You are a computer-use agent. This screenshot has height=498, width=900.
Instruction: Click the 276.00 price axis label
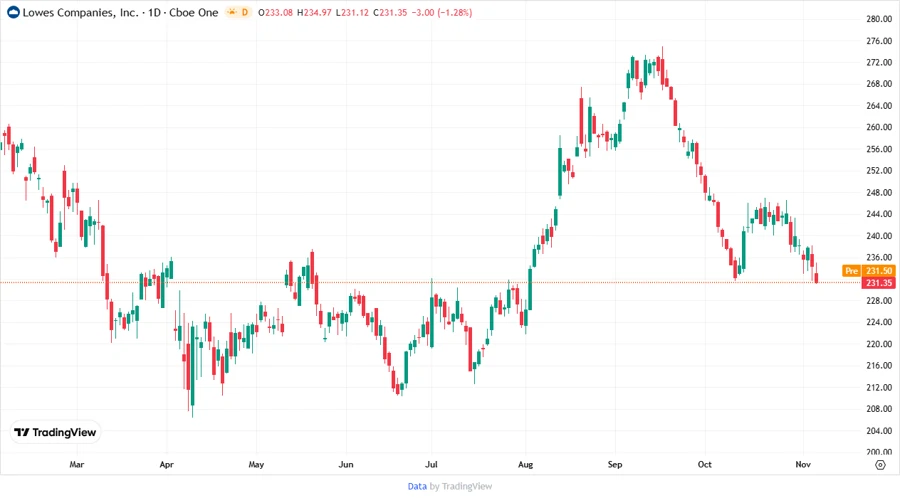click(879, 41)
